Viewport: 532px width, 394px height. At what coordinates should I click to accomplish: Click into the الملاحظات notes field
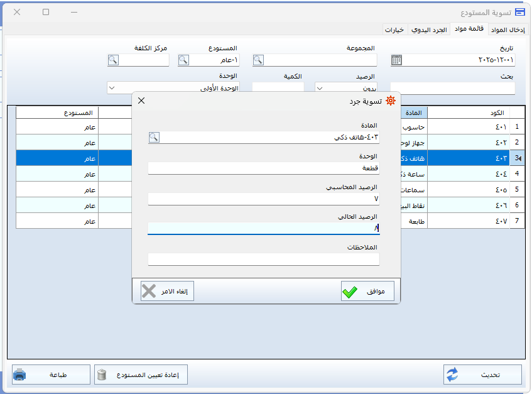pyautogui.click(x=264, y=260)
